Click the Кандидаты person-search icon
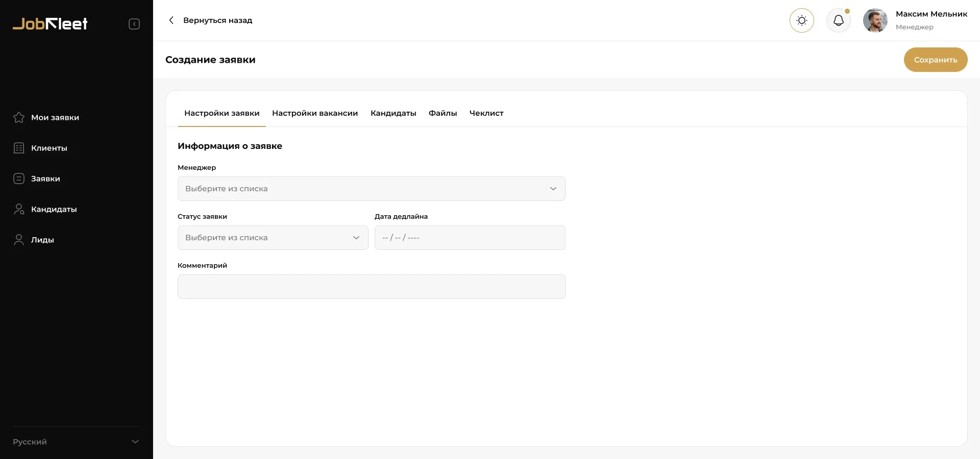The height and width of the screenshot is (459, 980). pyautogui.click(x=19, y=209)
